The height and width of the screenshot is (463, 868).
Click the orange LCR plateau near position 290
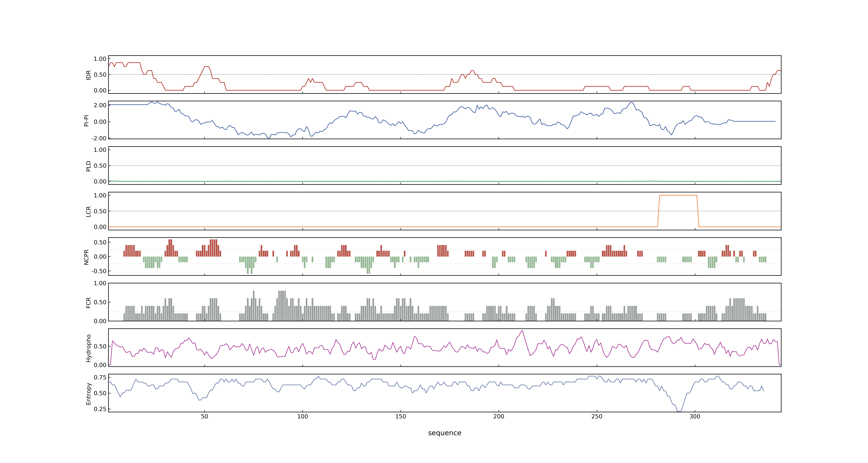click(678, 195)
